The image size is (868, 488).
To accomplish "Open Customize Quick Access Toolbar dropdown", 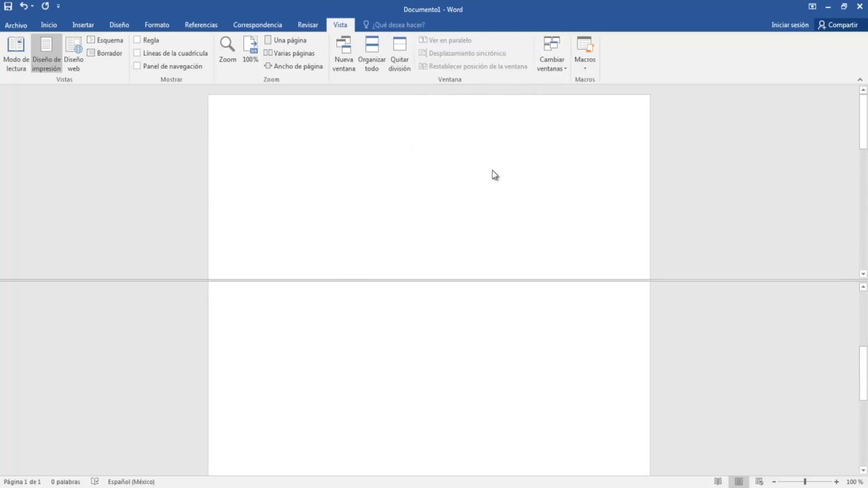I will 58,6.
